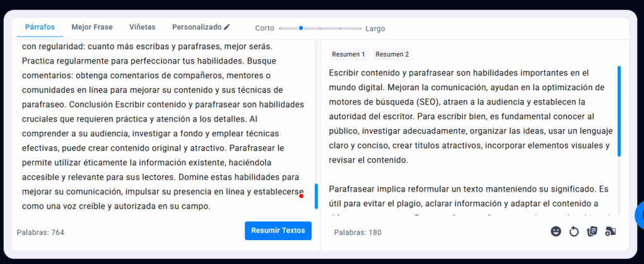The width and height of the screenshot is (644, 264).
Task: Click the summary output scrollbar
Action: (x=619, y=110)
